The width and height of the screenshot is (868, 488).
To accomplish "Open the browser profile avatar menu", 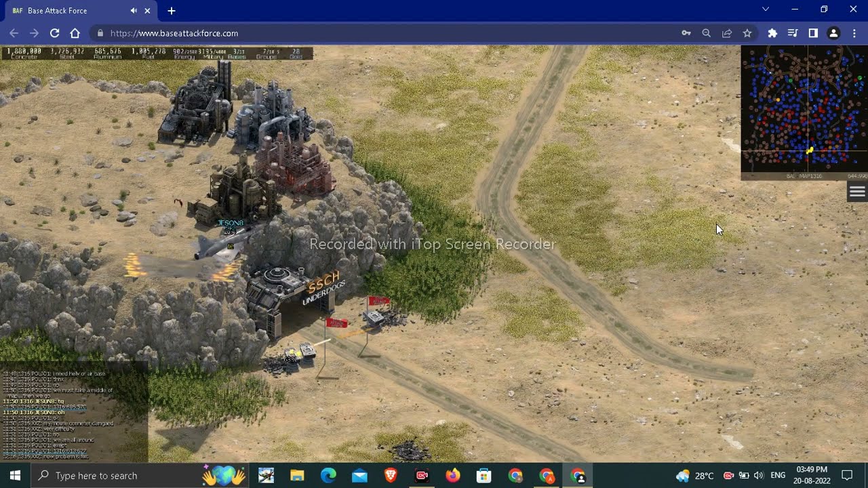I will [x=833, y=33].
